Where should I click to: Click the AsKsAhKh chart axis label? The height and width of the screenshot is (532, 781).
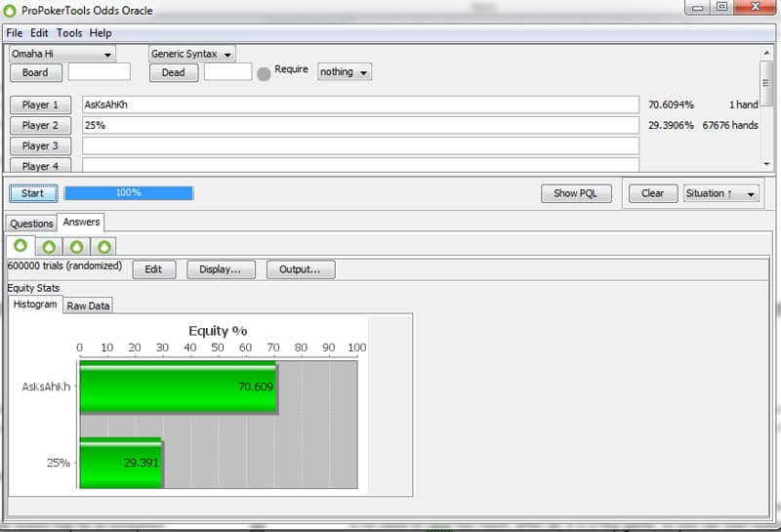46,388
